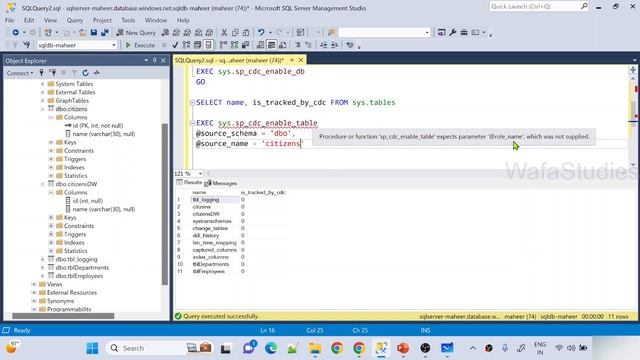Open File Explorer from the taskbar
Viewport: 640px width, 360px height.
pos(315,348)
